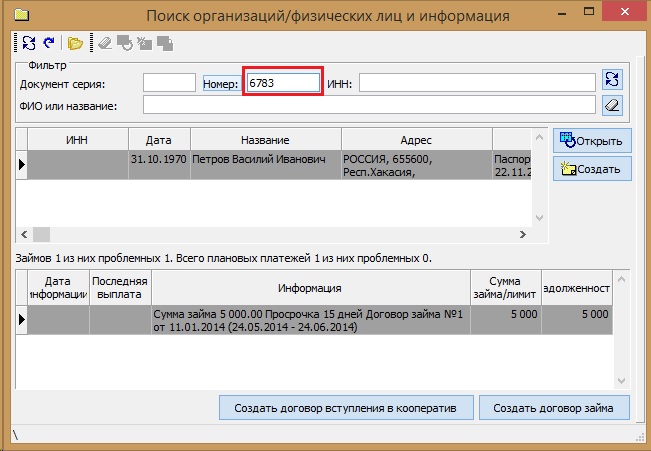Click the folder icon in the title bar
This screenshot has height=451, width=651.
click(22, 15)
